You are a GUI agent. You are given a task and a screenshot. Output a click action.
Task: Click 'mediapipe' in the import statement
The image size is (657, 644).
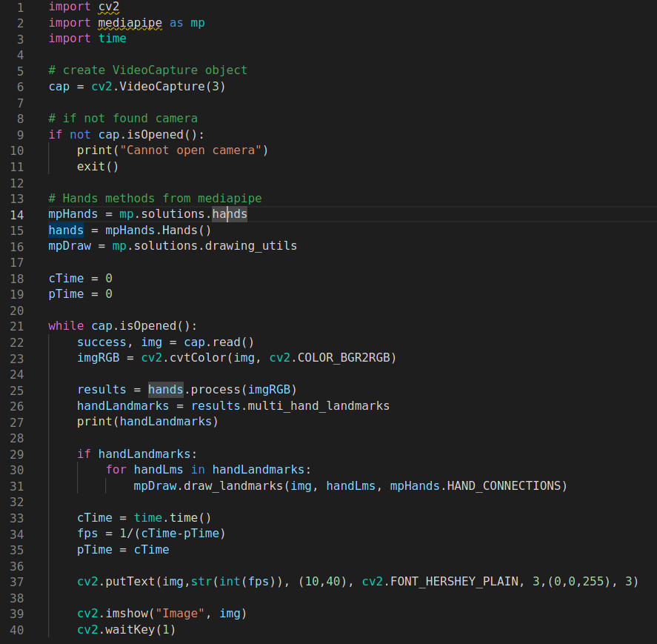pos(130,23)
